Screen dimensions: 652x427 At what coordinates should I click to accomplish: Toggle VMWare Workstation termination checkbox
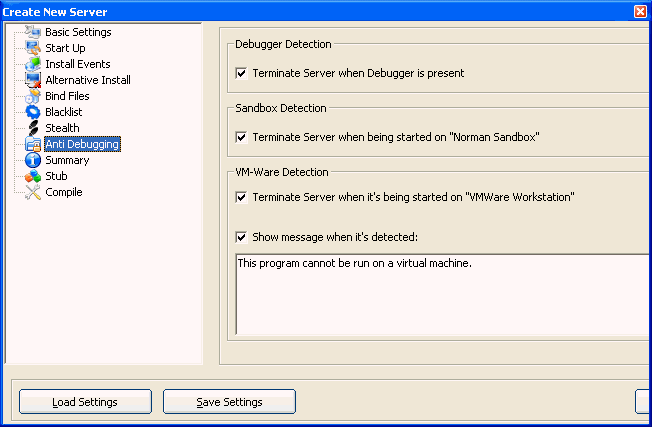pos(241,197)
